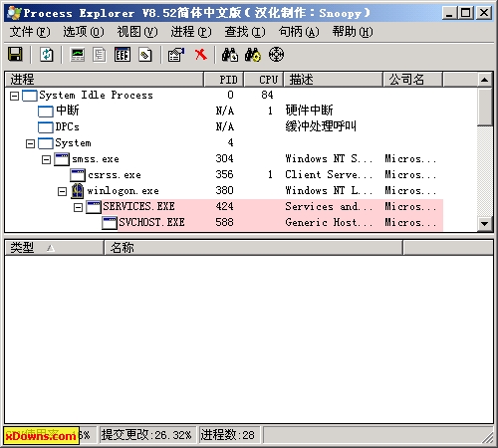This screenshot has width=498, height=448.
Task: Sort by the PID column header
Action: tap(224, 80)
